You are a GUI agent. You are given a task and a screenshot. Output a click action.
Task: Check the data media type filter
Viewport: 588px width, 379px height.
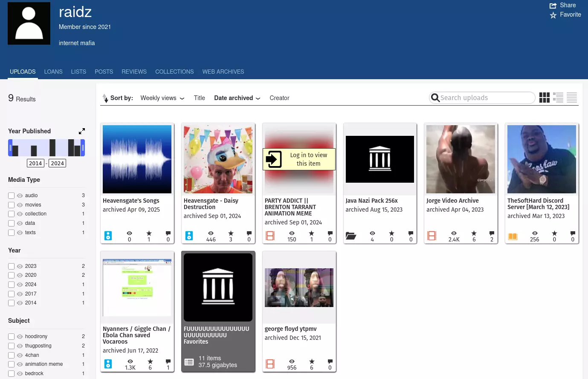tap(12, 223)
